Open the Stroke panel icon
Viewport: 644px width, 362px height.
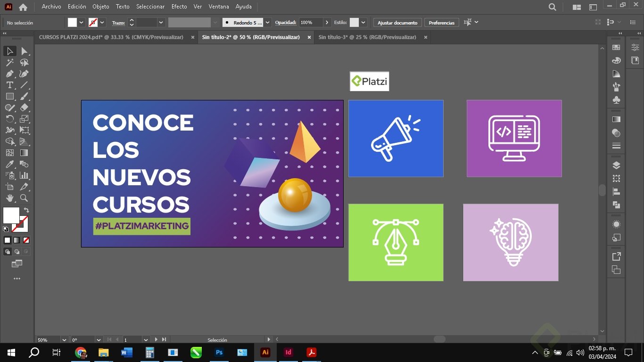616,146
